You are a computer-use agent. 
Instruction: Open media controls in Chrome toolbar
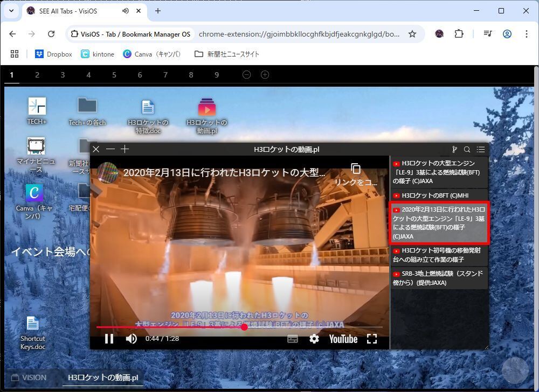pos(487,33)
